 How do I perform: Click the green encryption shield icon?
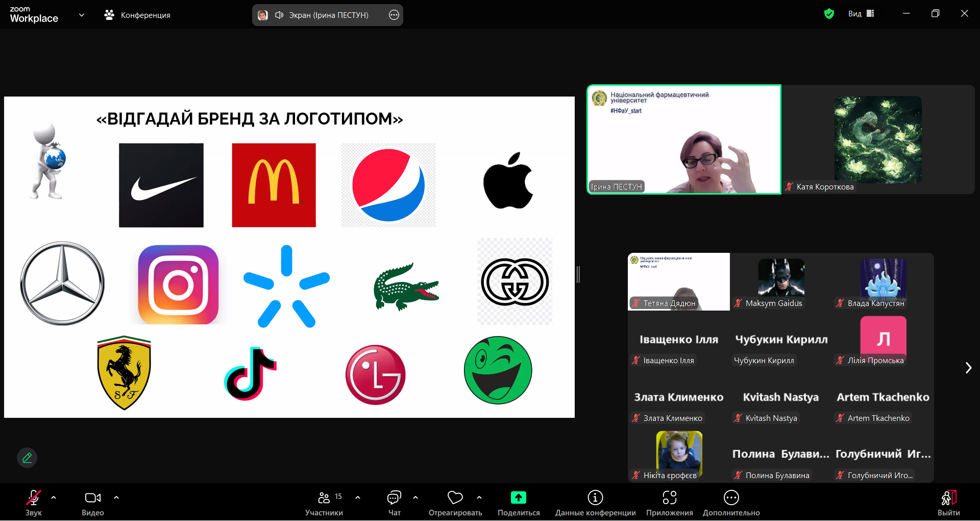(x=829, y=14)
